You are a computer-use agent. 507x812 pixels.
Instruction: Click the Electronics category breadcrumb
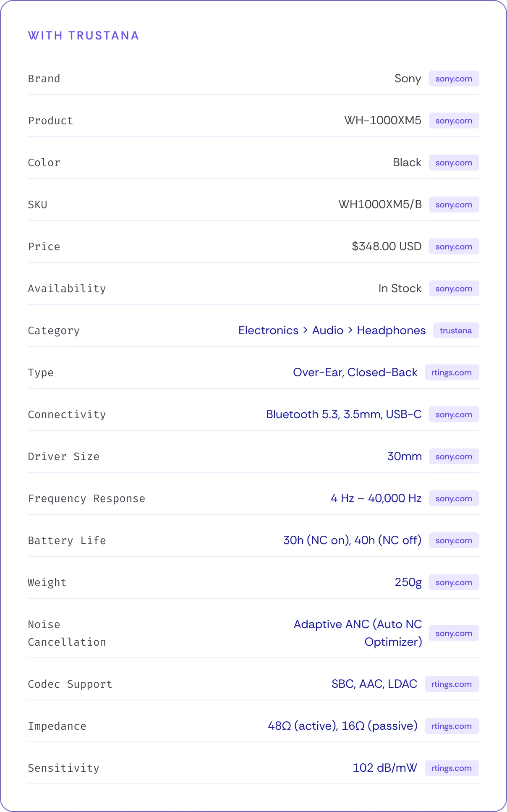pyautogui.click(x=268, y=330)
